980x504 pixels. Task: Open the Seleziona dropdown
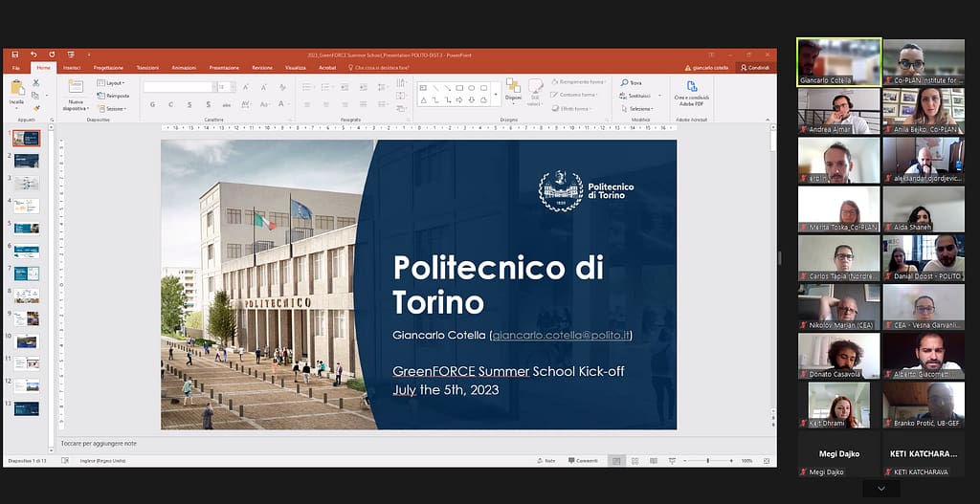pos(636,109)
